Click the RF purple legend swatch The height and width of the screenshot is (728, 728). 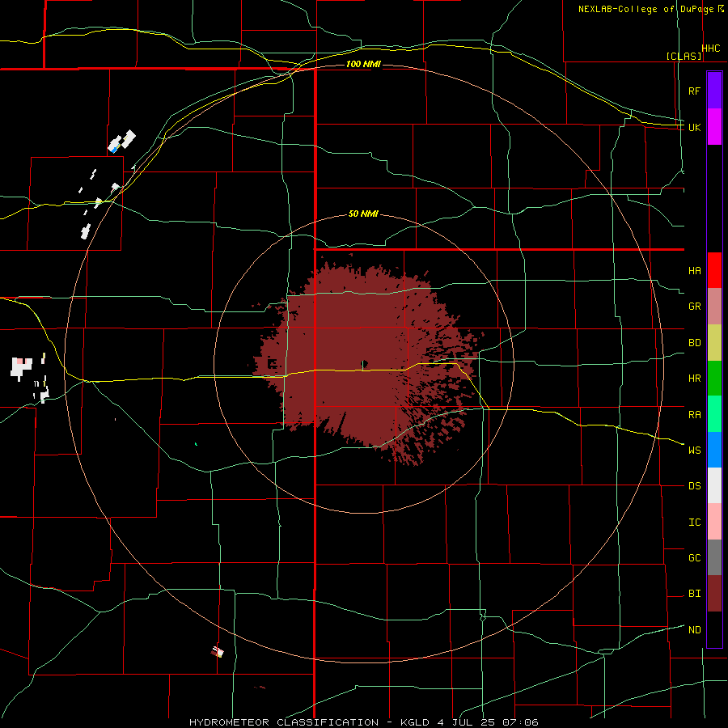(x=714, y=91)
